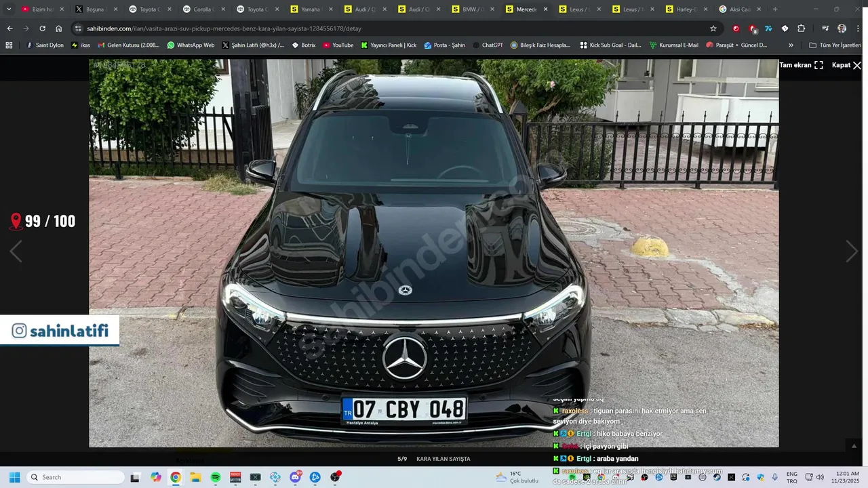The image size is (868, 488).
Task: Open the Saint Dylon bookmark
Action: (44, 45)
